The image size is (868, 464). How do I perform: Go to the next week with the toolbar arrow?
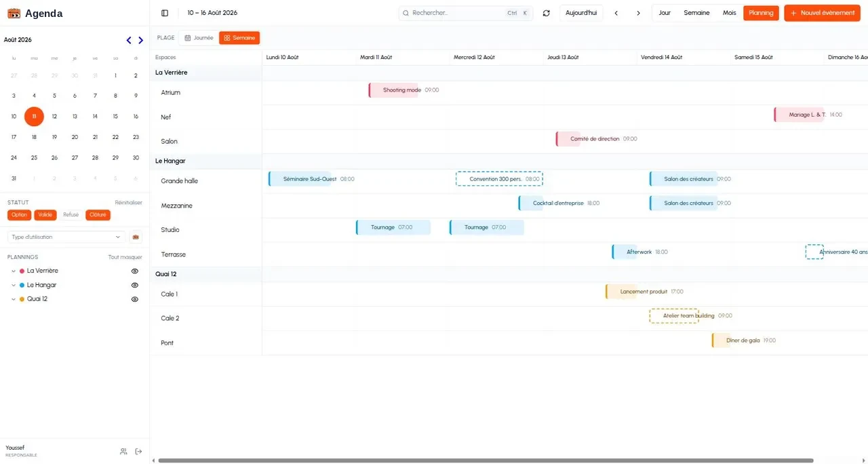(x=638, y=13)
